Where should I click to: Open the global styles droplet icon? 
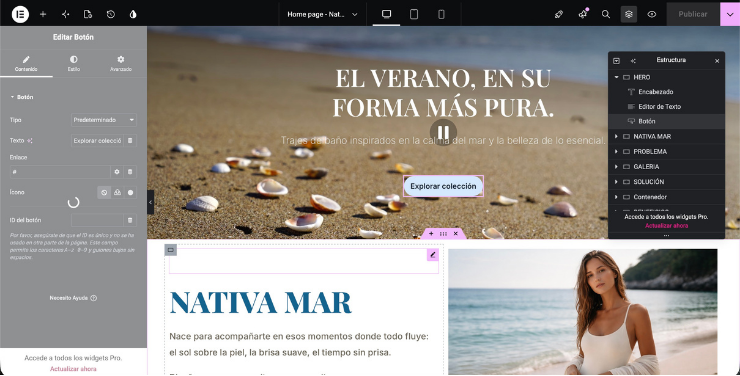coord(133,14)
